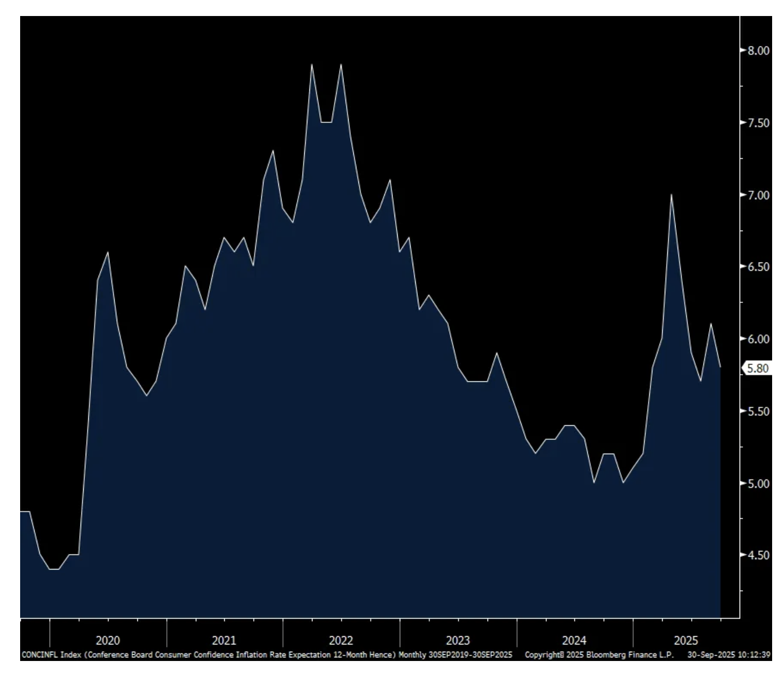784x677 pixels.
Task: Select the 7.50 y-axis label
Action: (758, 123)
